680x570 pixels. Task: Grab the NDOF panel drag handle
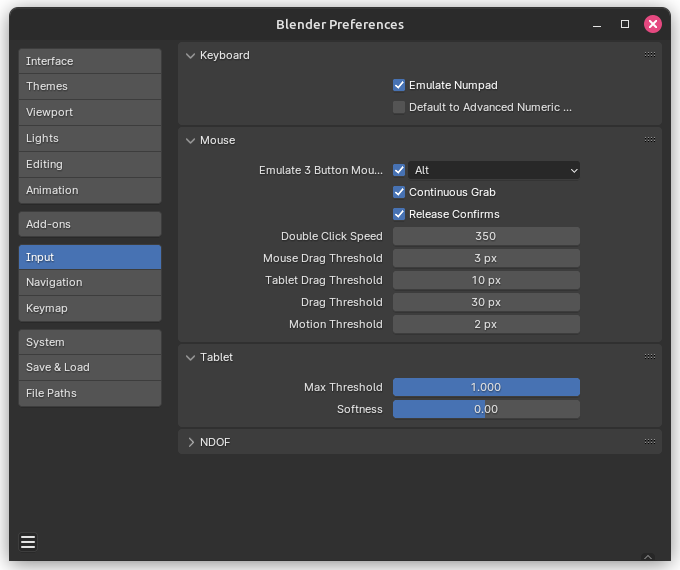click(649, 442)
